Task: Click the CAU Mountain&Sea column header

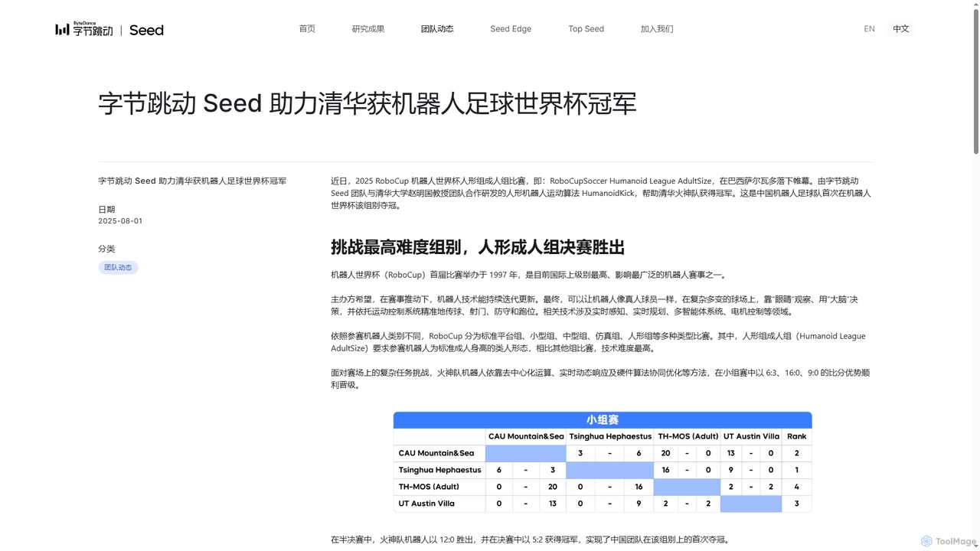Action: (526, 436)
